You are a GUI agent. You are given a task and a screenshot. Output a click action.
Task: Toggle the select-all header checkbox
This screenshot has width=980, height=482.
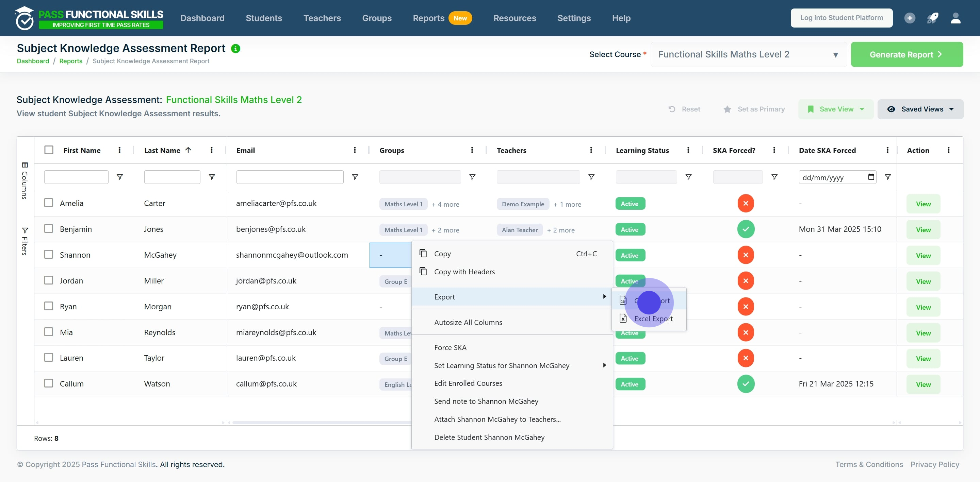coord(49,150)
